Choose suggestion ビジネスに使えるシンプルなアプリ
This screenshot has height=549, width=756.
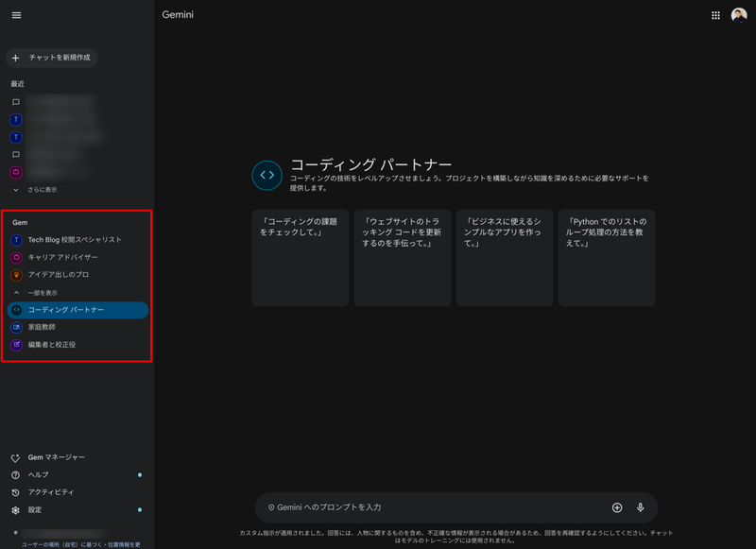pos(505,258)
